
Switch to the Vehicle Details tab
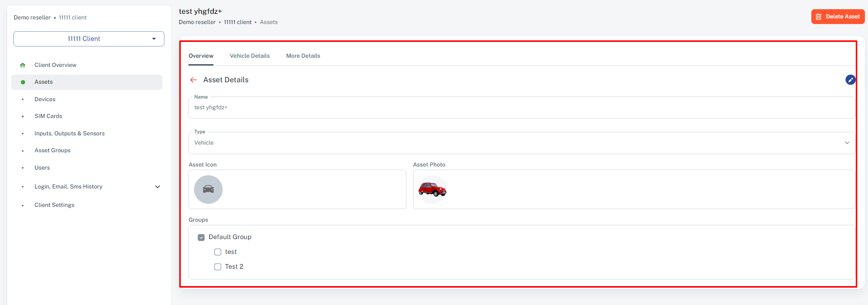250,56
